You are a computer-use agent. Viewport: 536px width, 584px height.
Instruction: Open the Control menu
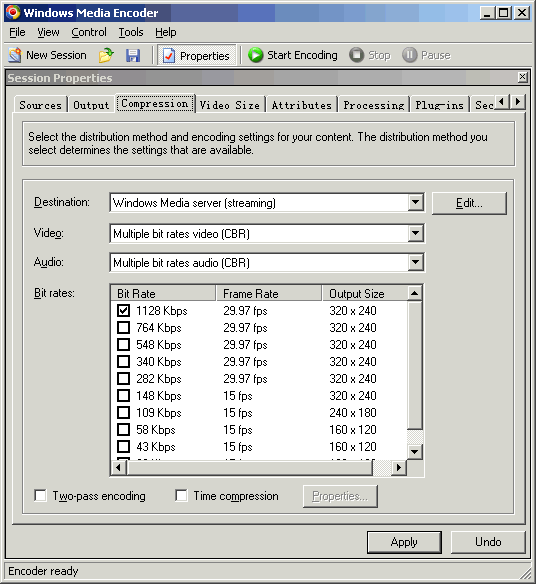pyautogui.click(x=89, y=32)
